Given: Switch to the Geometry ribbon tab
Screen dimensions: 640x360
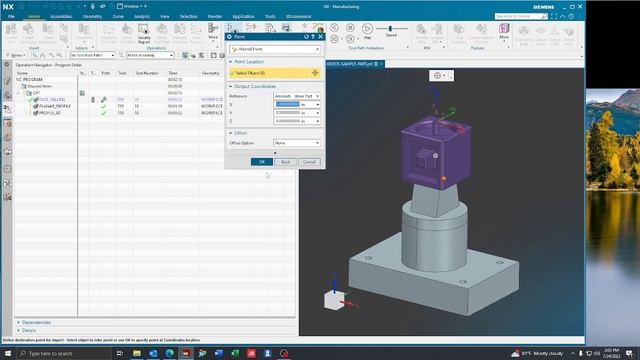Looking at the screenshot, I should pyautogui.click(x=92, y=16).
